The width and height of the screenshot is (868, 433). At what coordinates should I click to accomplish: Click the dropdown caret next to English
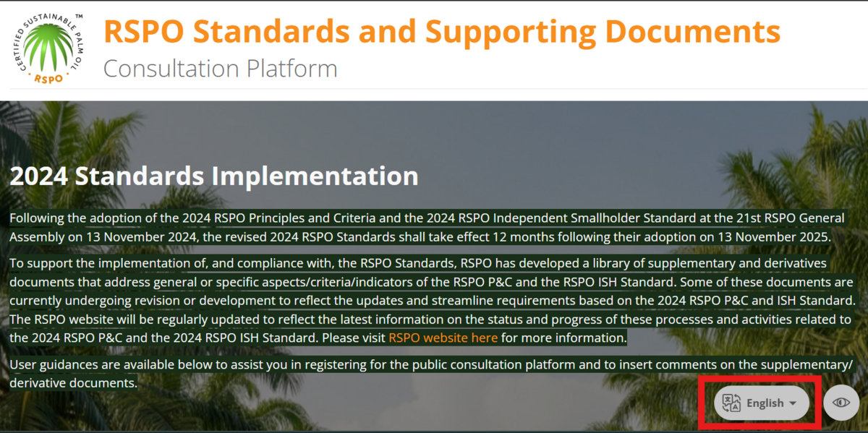pos(793,403)
